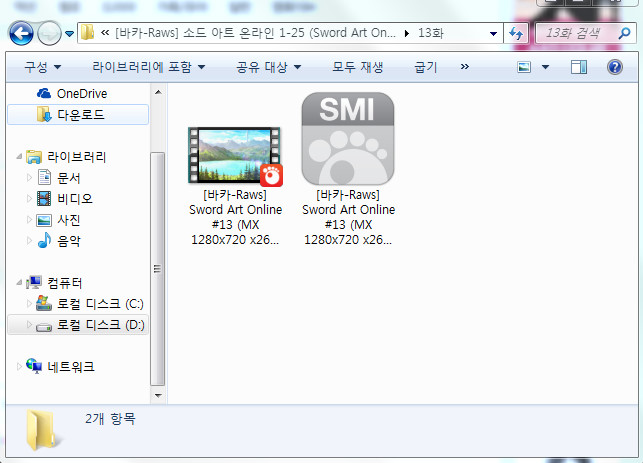Click the 다운로드 folder icon

[44, 114]
